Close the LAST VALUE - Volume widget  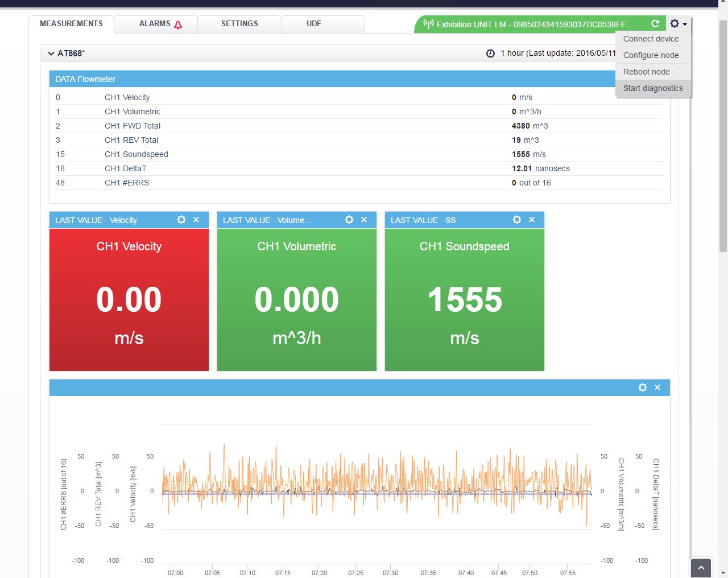tap(364, 220)
